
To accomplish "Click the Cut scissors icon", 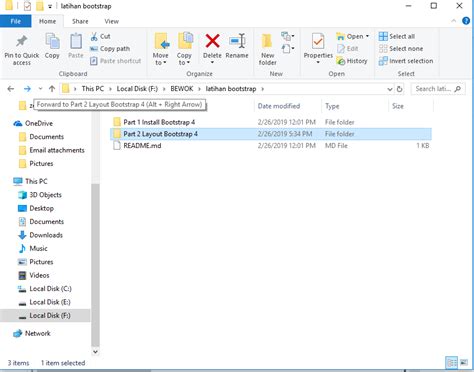I will point(94,36).
